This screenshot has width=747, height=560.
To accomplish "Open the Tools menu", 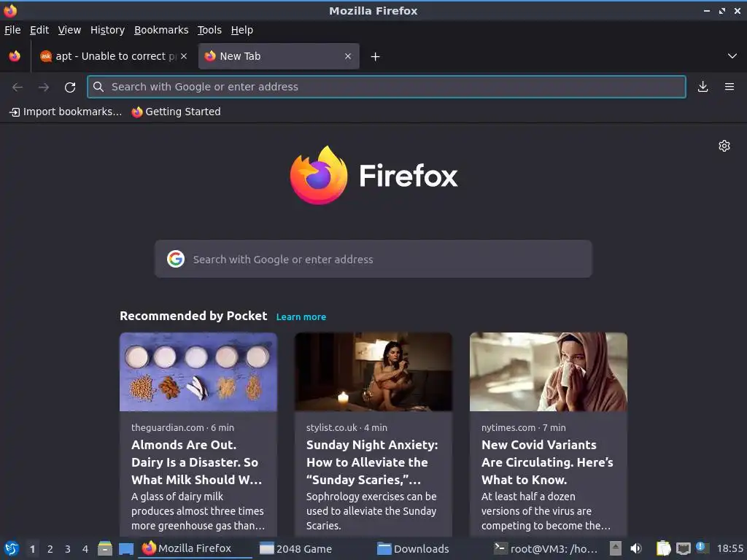I will click(x=209, y=30).
